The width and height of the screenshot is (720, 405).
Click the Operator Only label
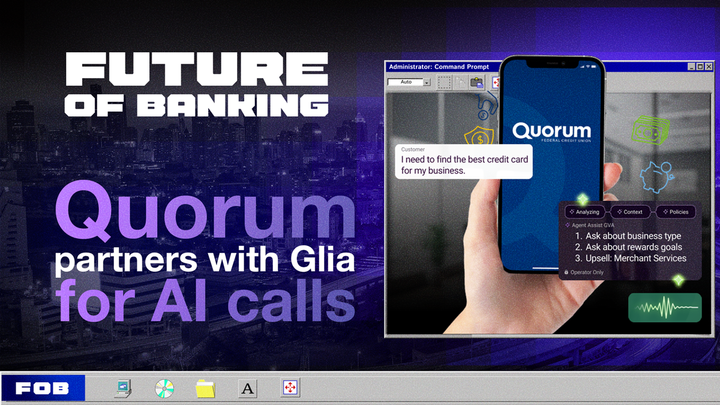click(584, 272)
